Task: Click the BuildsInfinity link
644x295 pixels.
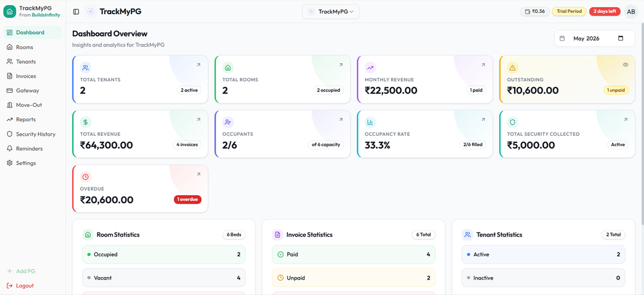Action: click(46, 15)
